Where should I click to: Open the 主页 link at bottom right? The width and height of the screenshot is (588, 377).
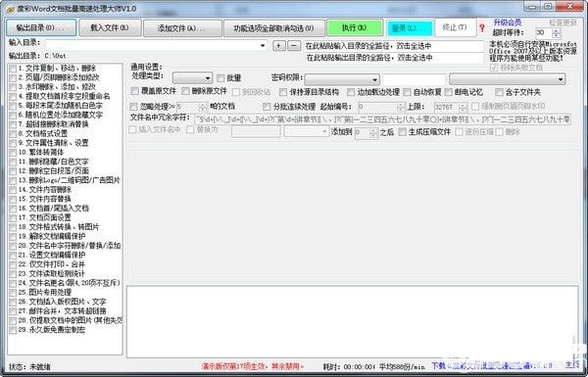tap(572, 364)
